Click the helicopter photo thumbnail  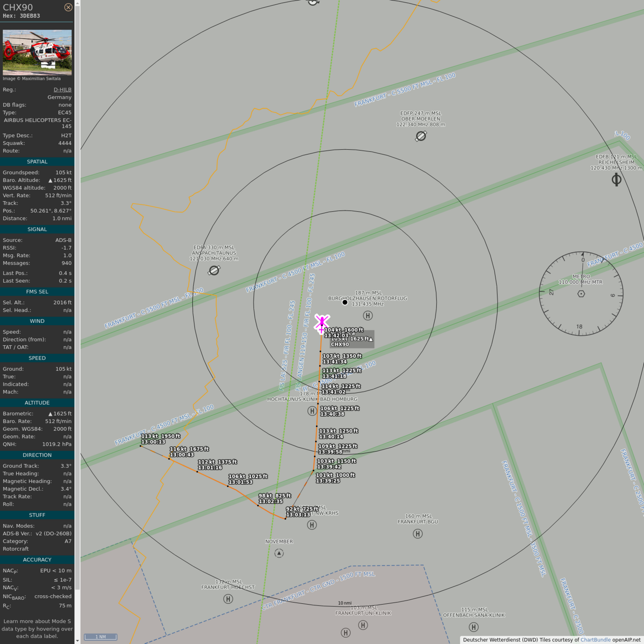[x=37, y=52]
